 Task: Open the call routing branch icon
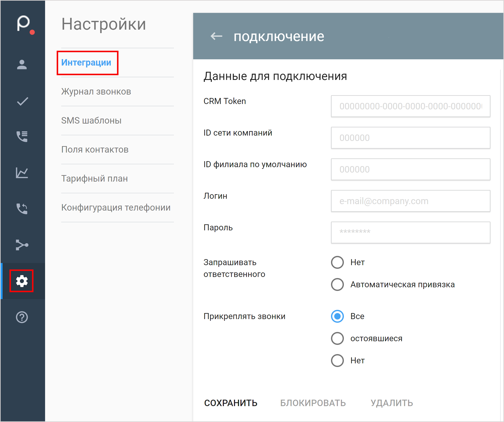22,245
